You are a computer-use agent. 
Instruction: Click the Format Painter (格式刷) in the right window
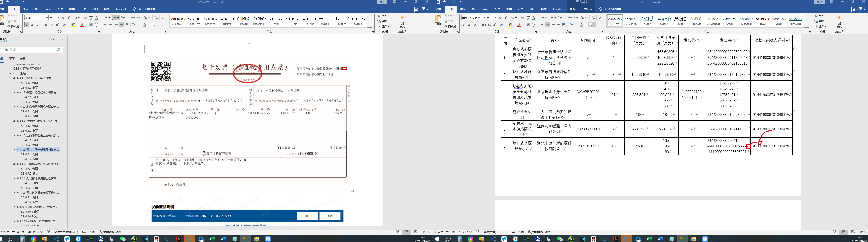pyautogui.click(x=450, y=26)
